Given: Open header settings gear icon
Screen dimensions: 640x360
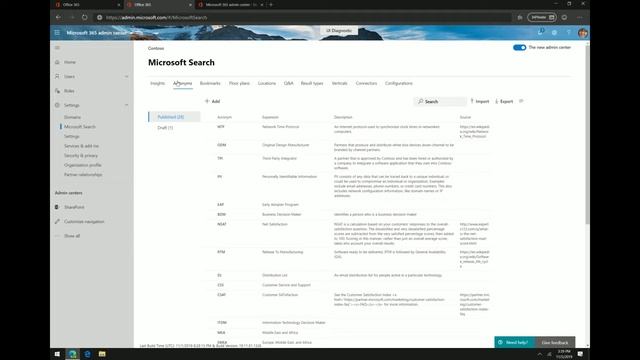Looking at the screenshot, I should 554,33.
